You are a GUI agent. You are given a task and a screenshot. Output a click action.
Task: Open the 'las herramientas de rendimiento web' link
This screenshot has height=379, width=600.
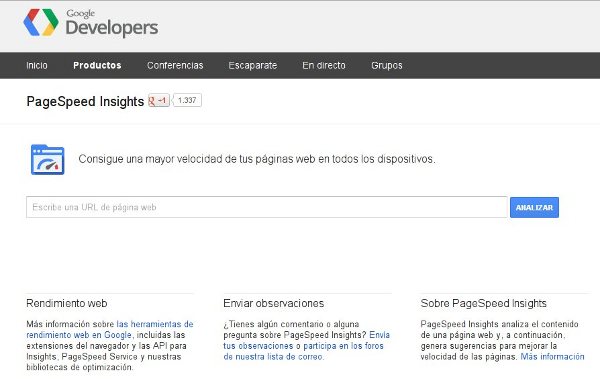click(110, 329)
